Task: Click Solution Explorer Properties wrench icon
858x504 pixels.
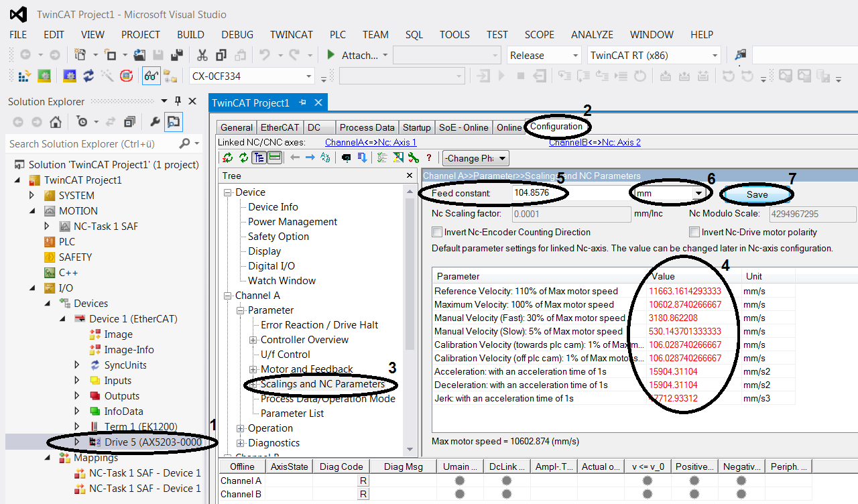Action: [155, 122]
